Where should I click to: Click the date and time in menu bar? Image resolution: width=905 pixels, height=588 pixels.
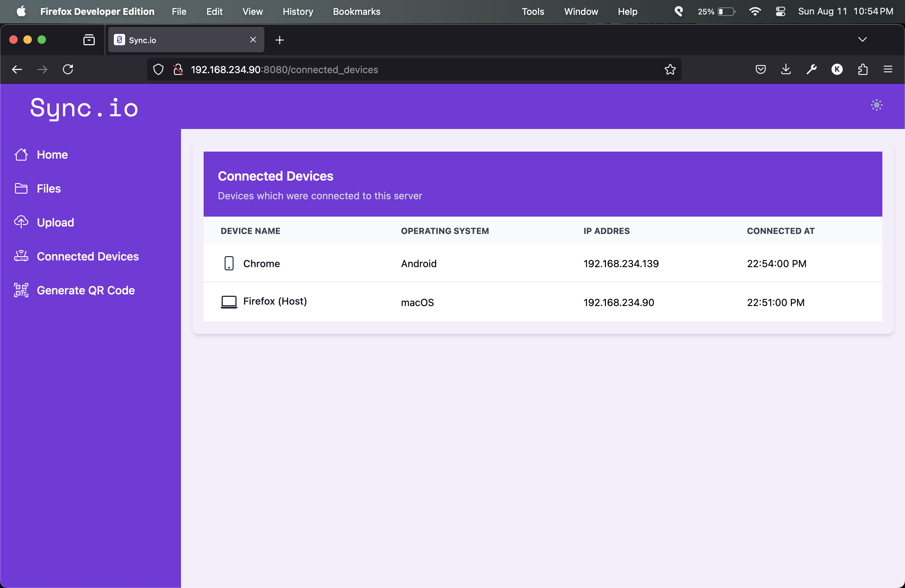[846, 11]
